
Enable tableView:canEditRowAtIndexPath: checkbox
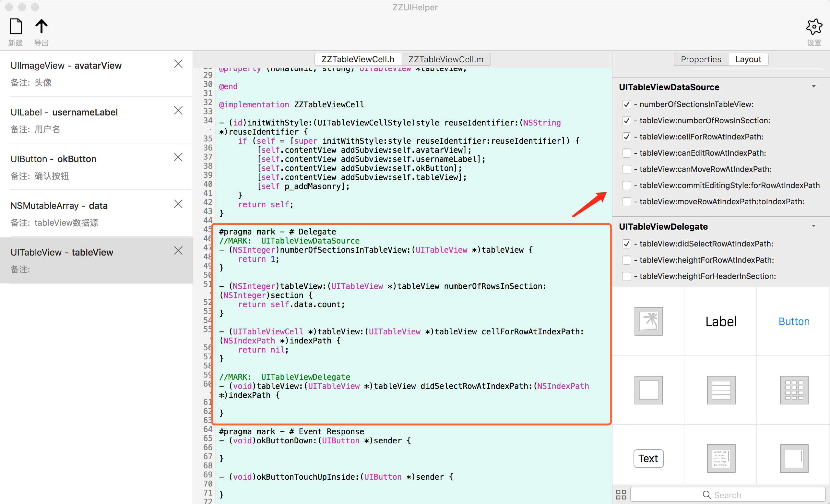626,153
